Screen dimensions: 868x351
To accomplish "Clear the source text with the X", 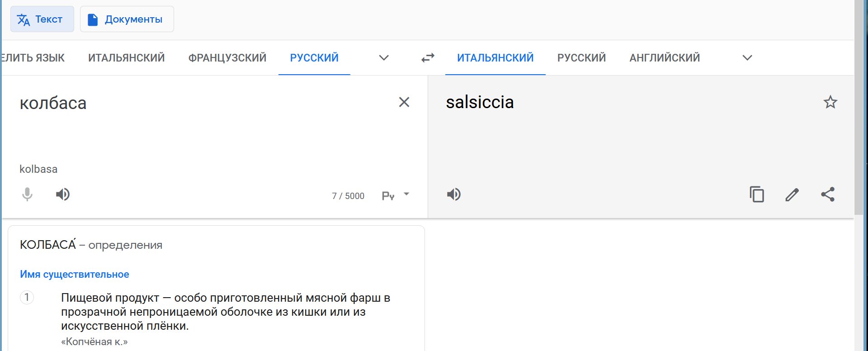I will pos(404,102).
